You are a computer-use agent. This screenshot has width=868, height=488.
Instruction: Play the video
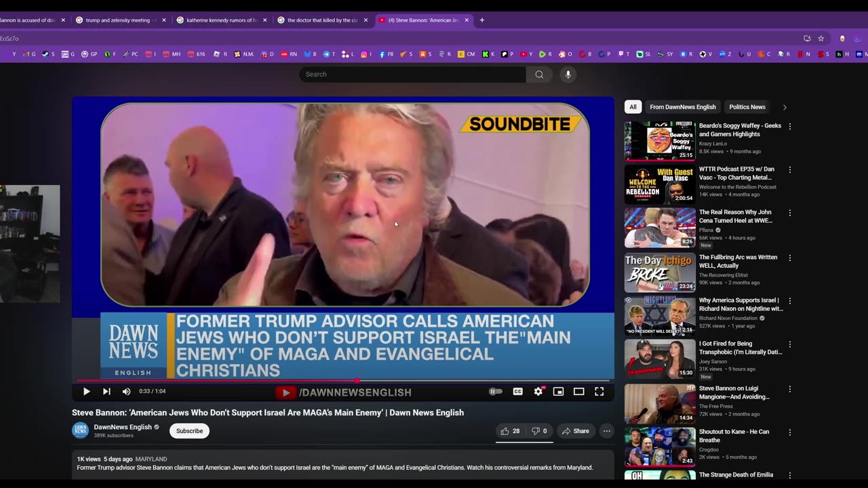tap(86, 391)
